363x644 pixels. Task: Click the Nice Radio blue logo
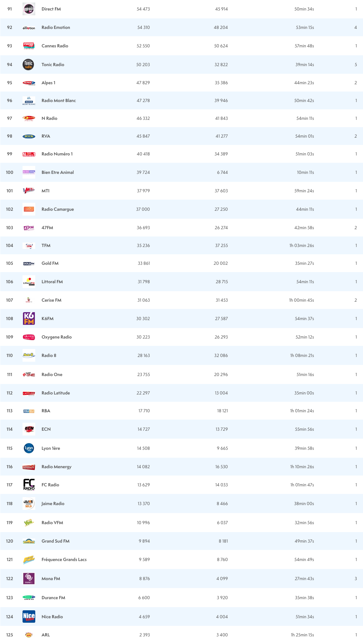[x=29, y=617]
